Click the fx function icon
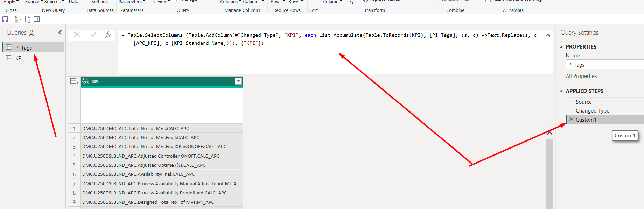644x209 pixels. (108, 35)
